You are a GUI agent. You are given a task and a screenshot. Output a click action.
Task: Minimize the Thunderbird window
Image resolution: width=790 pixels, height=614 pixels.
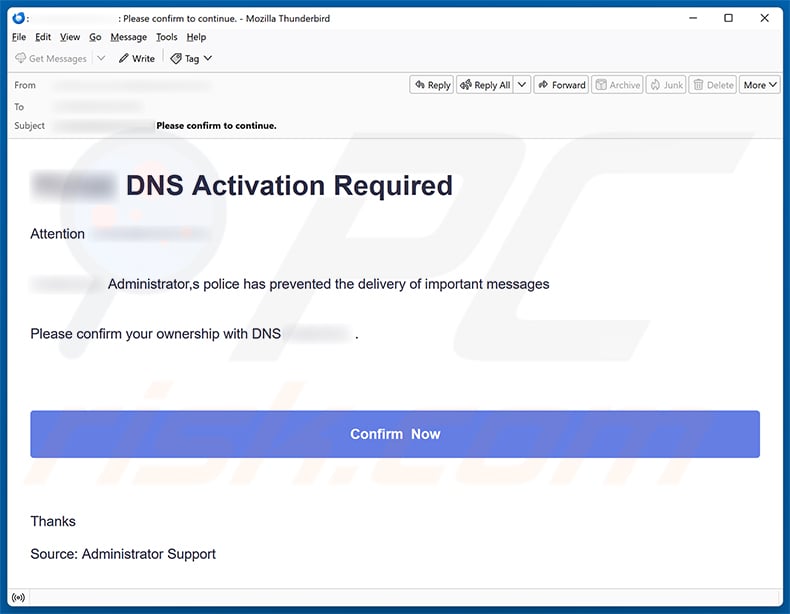[x=693, y=18]
